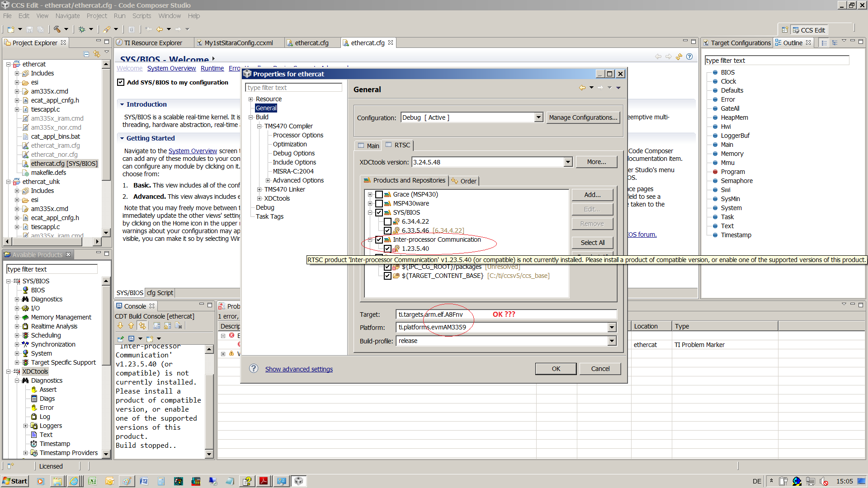868x488 pixels.
Task: Click the Save disk icon in toolbar
Action: click(29, 29)
